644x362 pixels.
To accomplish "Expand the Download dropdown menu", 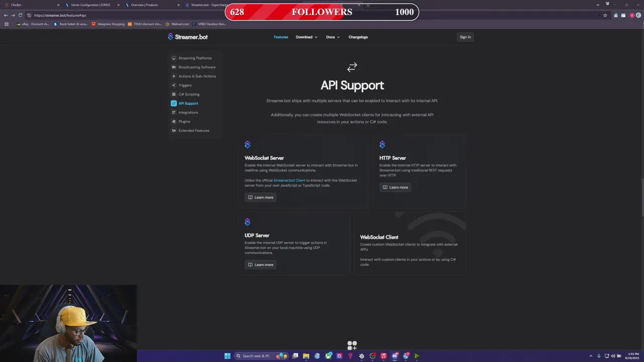I will (x=306, y=37).
